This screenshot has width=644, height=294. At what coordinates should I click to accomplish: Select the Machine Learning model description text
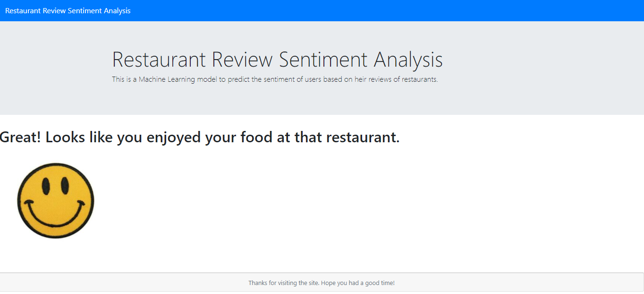pos(274,79)
